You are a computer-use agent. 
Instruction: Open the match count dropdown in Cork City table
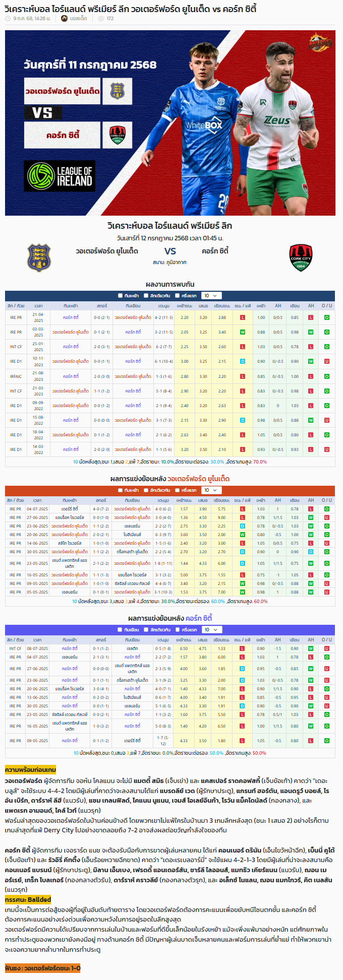click(211, 630)
